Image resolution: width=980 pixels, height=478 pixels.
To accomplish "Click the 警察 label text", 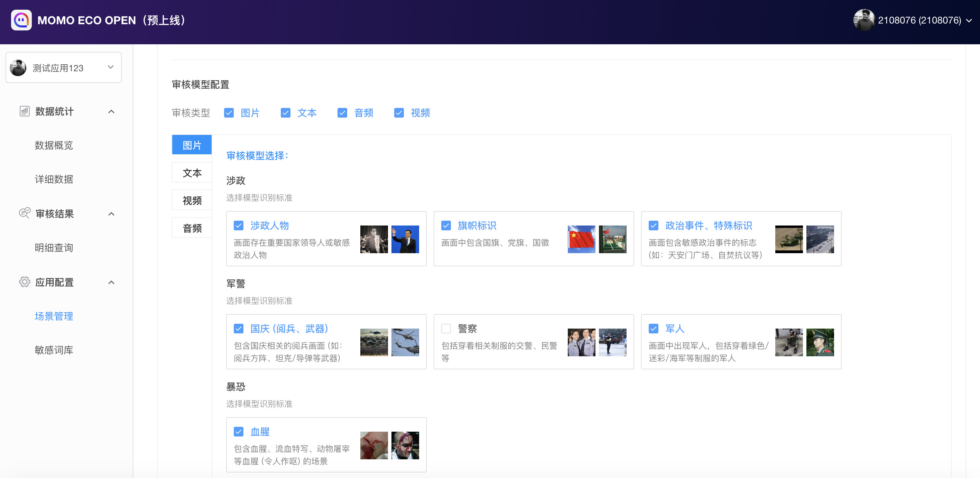I will tap(467, 329).
